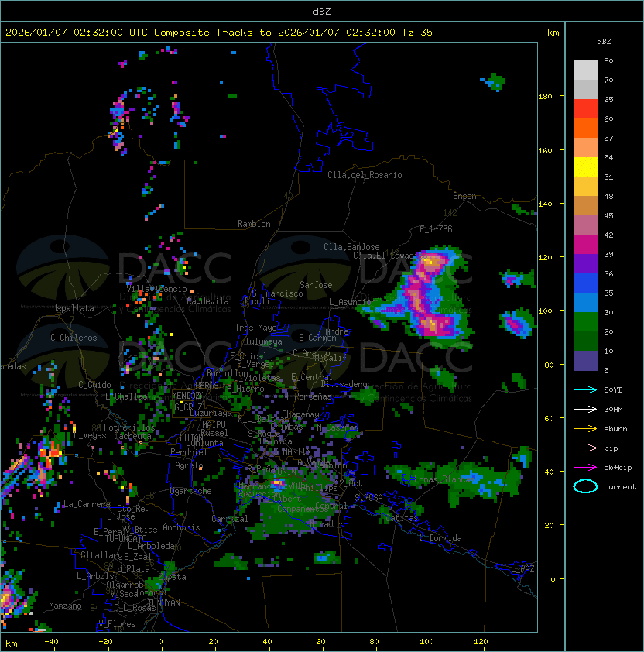The width and height of the screenshot is (644, 652).
Task: Click the Composite Tracks timestamp header
Action: [x=219, y=33]
